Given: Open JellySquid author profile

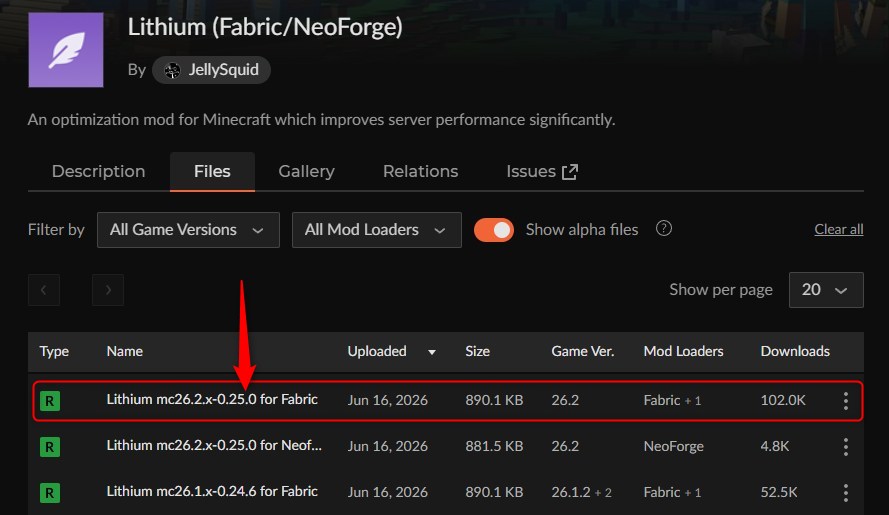Looking at the screenshot, I should pyautogui.click(x=211, y=70).
